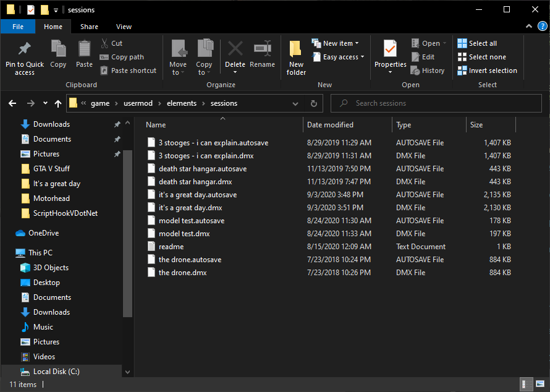The width and height of the screenshot is (550, 392).
Task: Go up one folder level arrow
Action: point(58,103)
